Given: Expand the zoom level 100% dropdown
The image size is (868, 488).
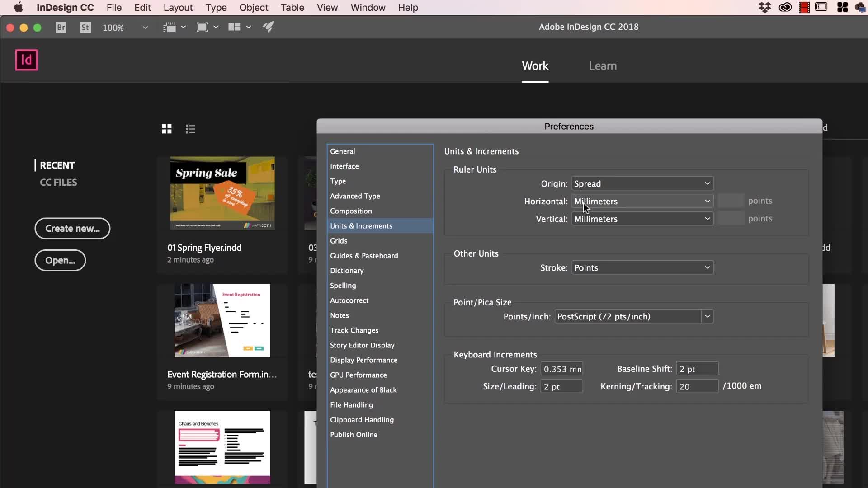Looking at the screenshot, I should (x=145, y=28).
